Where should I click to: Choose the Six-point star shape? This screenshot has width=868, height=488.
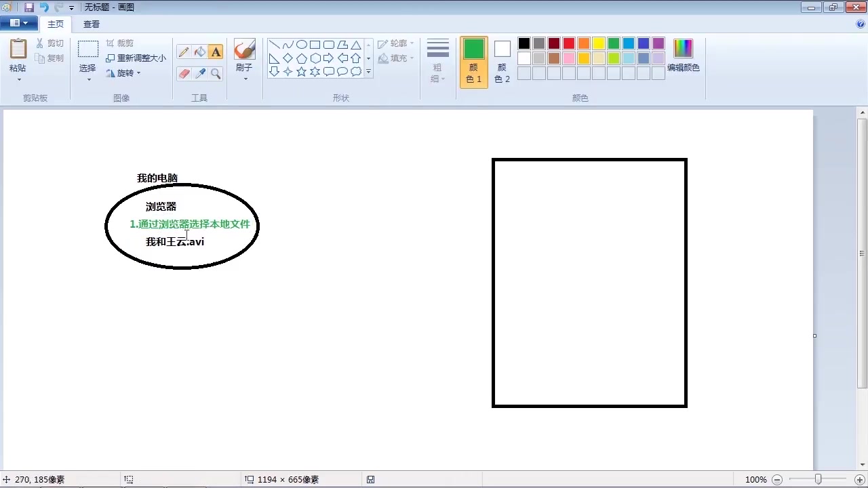(x=315, y=72)
